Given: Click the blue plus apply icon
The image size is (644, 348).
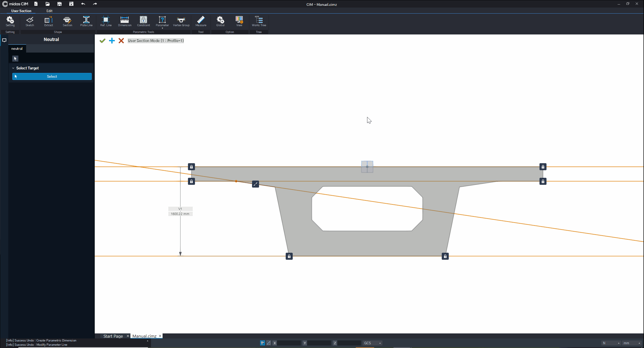Looking at the screenshot, I should click(112, 41).
